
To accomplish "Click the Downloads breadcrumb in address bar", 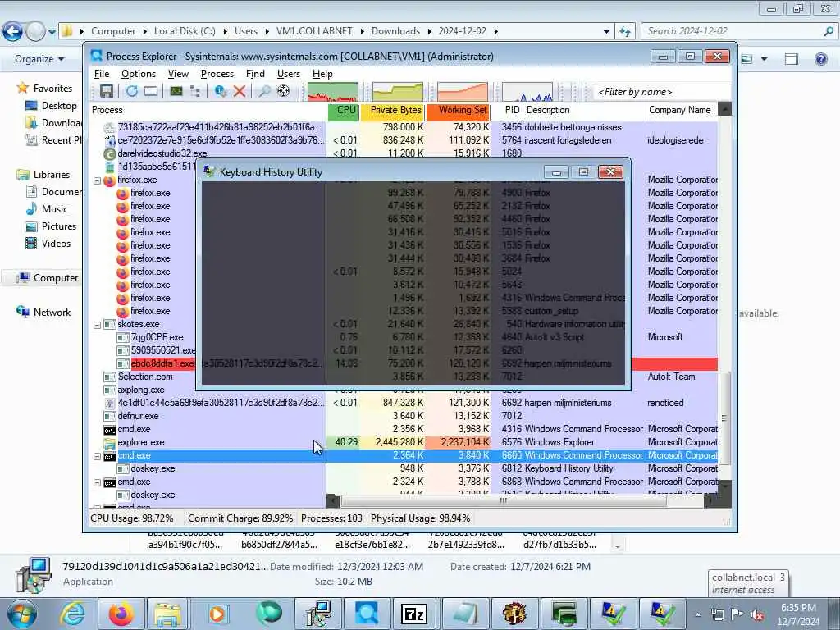I will (395, 31).
